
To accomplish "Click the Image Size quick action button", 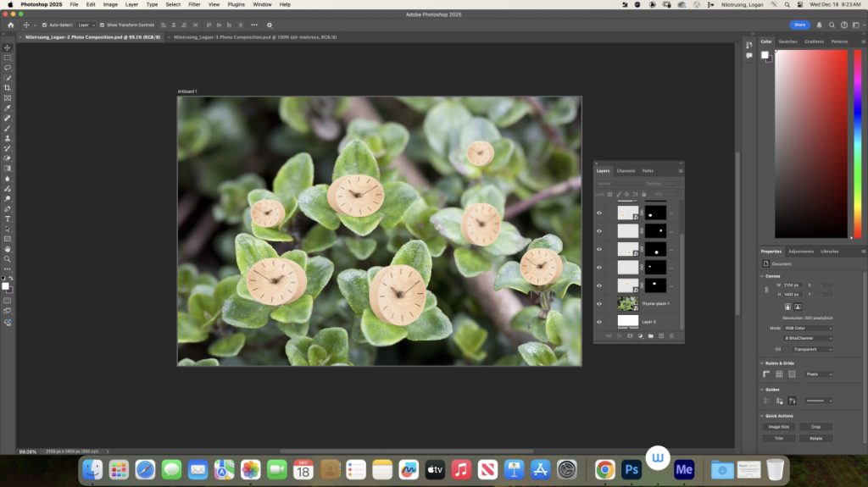I will [779, 427].
